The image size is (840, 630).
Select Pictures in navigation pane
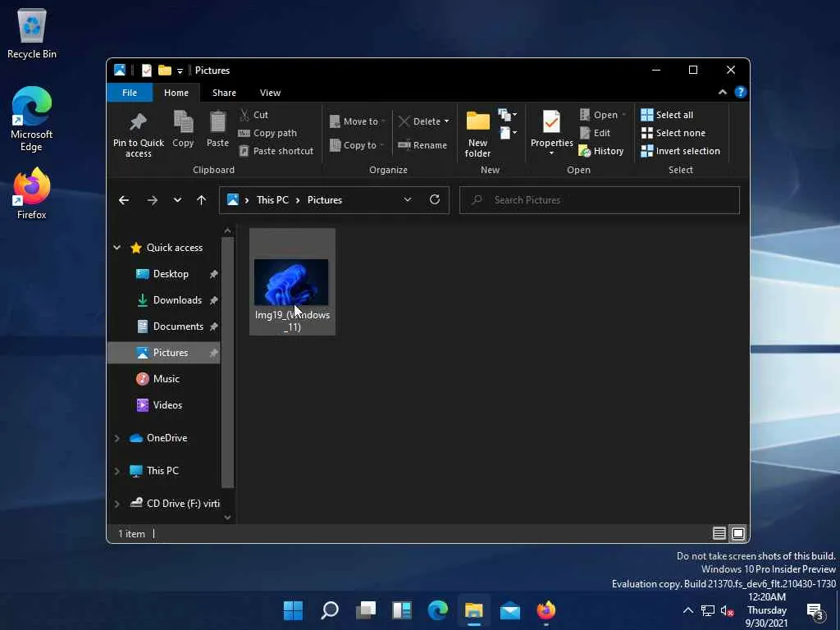[x=163, y=353]
